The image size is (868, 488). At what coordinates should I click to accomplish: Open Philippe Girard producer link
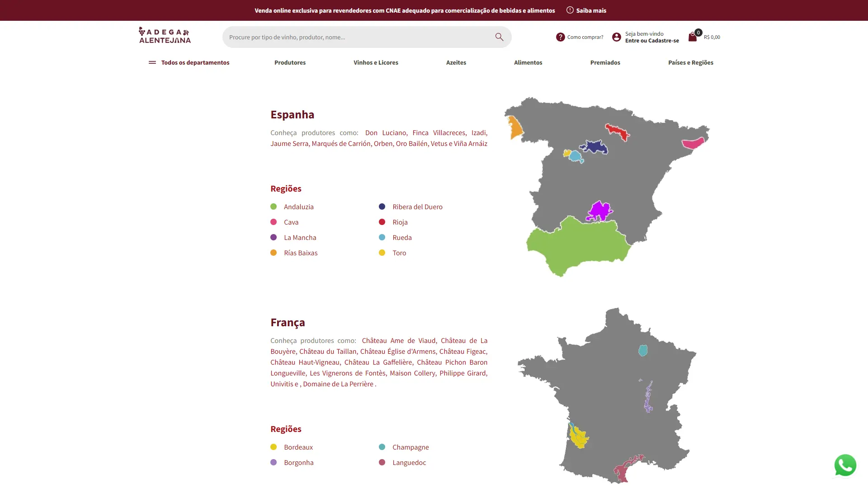462,373
